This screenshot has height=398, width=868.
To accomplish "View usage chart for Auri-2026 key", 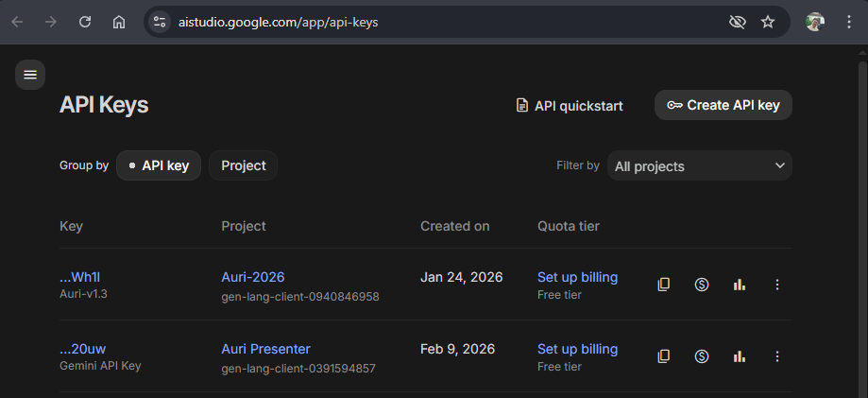I will 740,285.
